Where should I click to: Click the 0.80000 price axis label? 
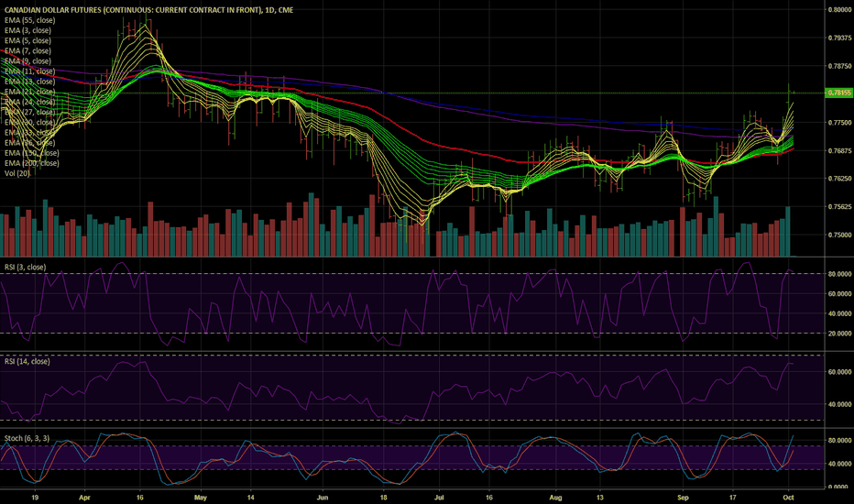[x=840, y=9]
